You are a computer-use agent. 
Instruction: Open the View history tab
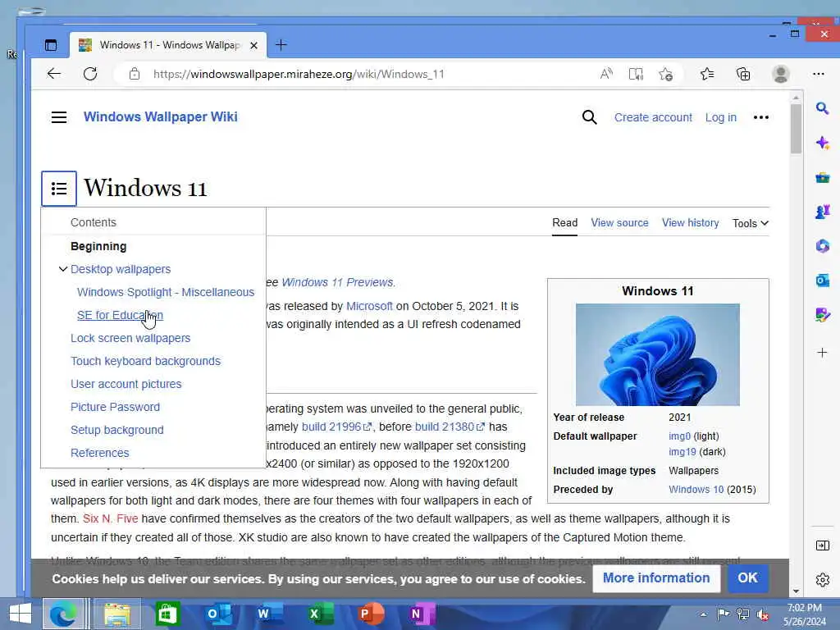click(690, 223)
